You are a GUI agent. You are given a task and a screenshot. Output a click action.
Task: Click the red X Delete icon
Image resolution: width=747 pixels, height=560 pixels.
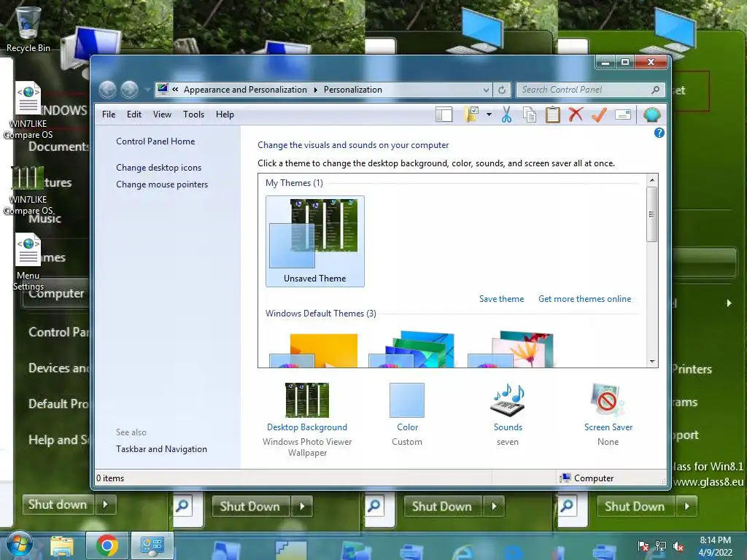[x=576, y=114]
